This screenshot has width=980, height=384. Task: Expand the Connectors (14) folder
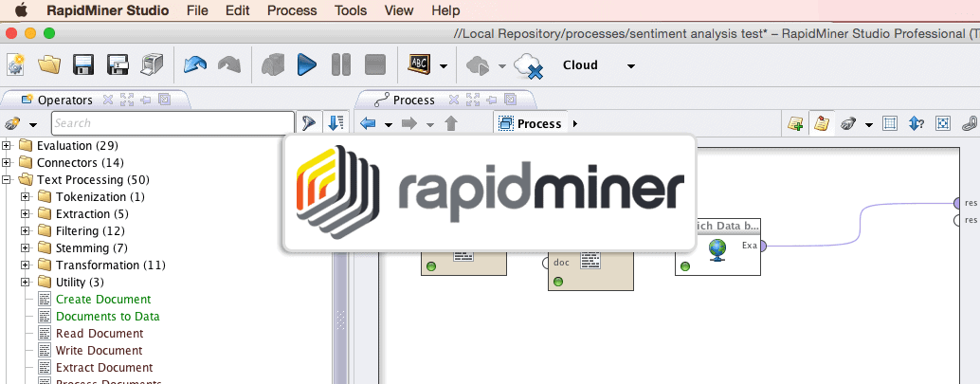pos(7,162)
